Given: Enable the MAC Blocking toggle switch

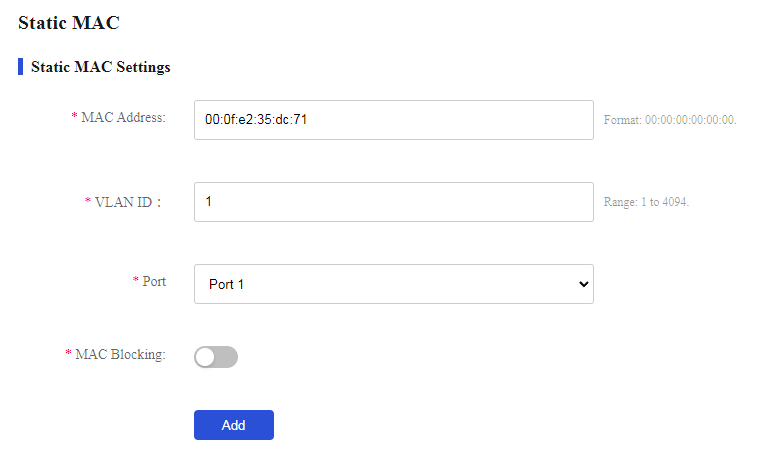Looking at the screenshot, I should pyautogui.click(x=216, y=357).
